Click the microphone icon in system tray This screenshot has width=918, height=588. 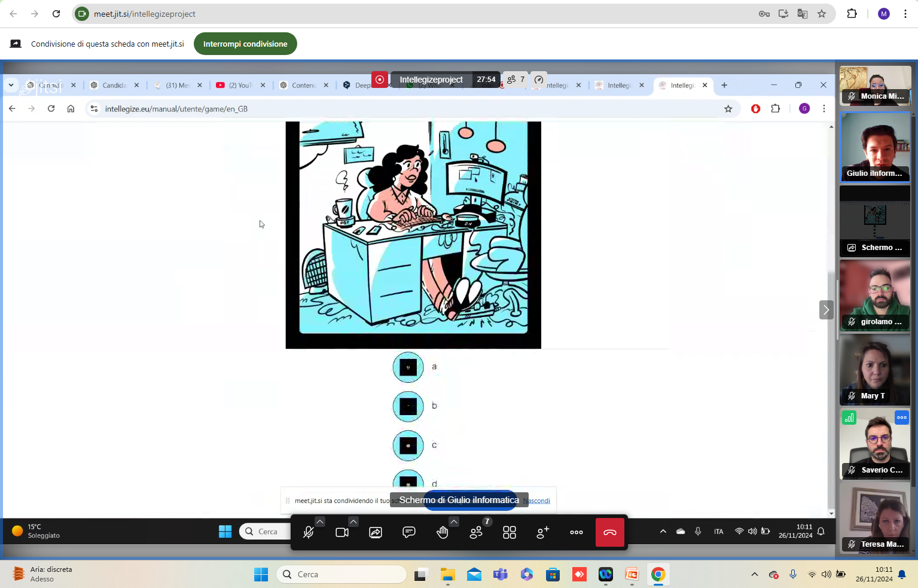pyautogui.click(x=793, y=574)
